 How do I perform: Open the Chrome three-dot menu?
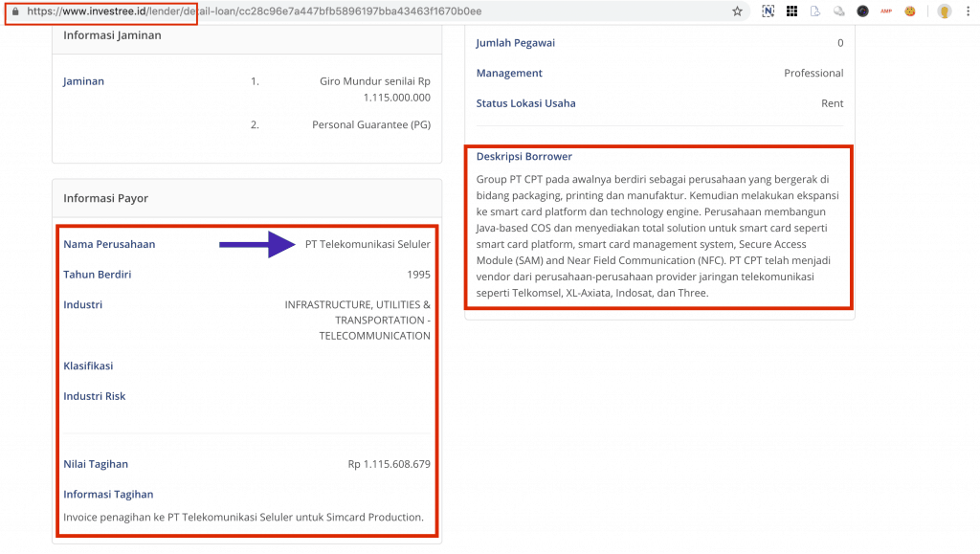pyautogui.click(x=968, y=11)
